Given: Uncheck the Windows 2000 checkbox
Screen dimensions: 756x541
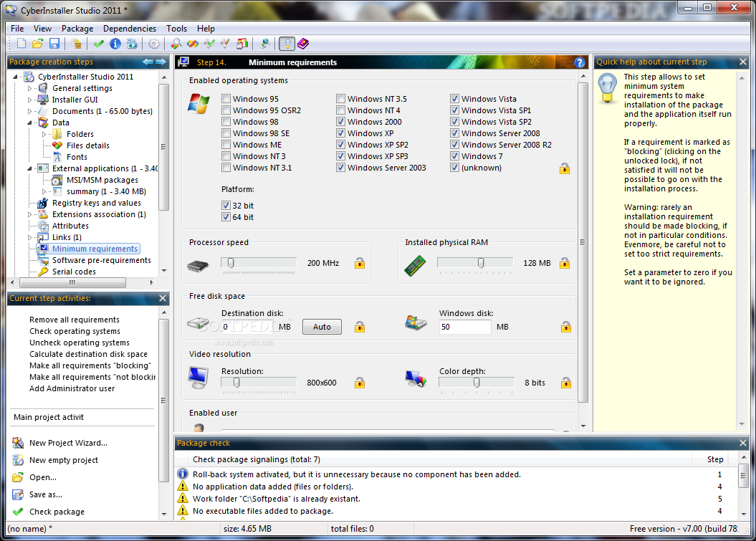Looking at the screenshot, I should pyautogui.click(x=340, y=122).
